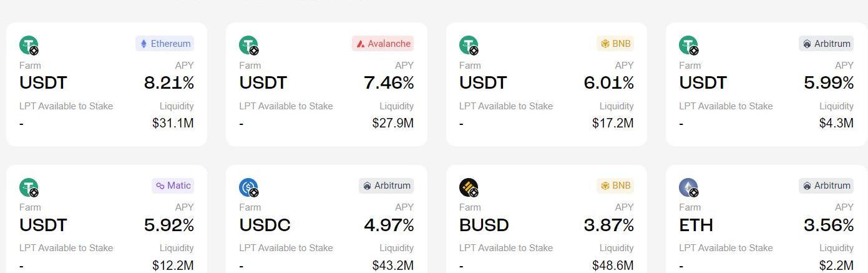Click the ETH token icon on Arbitrum farm

(688, 187)
